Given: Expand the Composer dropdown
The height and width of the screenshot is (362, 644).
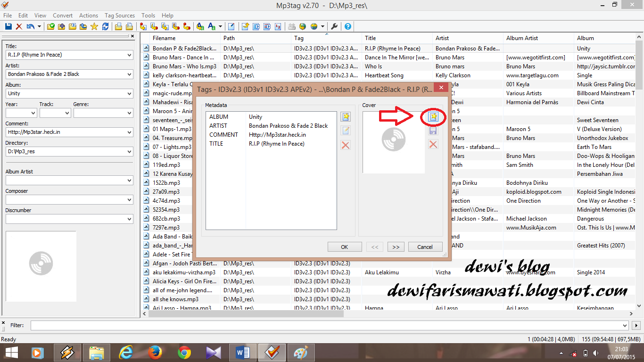Looking at the screenshot, I should [130, 200].
